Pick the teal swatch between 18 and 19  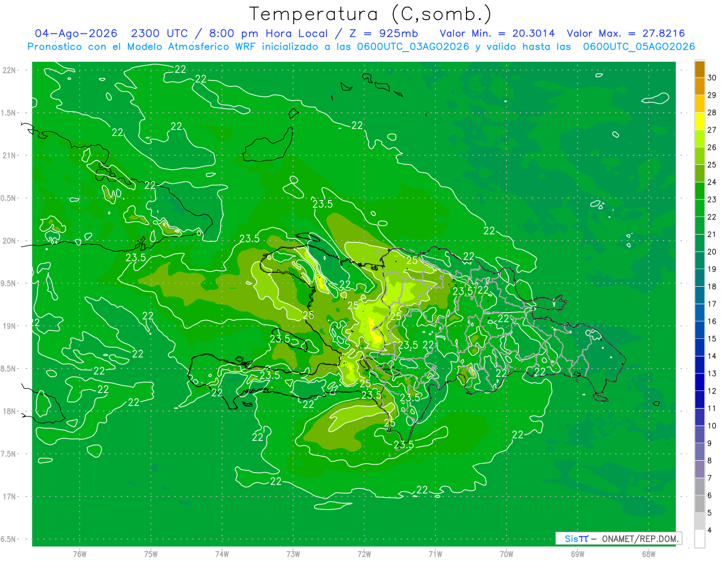(699, 278)
